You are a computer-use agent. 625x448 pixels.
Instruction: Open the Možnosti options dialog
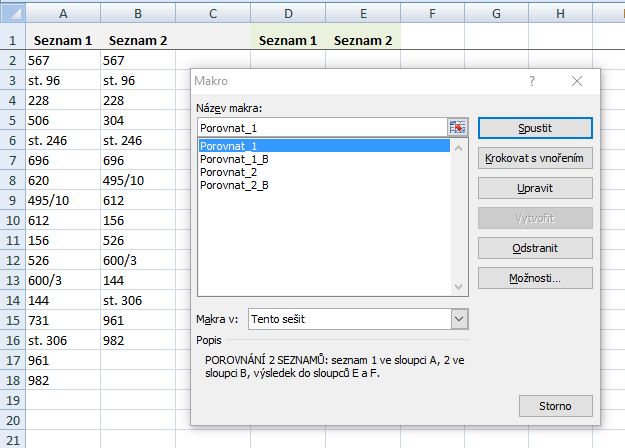(x=535, y=278)
